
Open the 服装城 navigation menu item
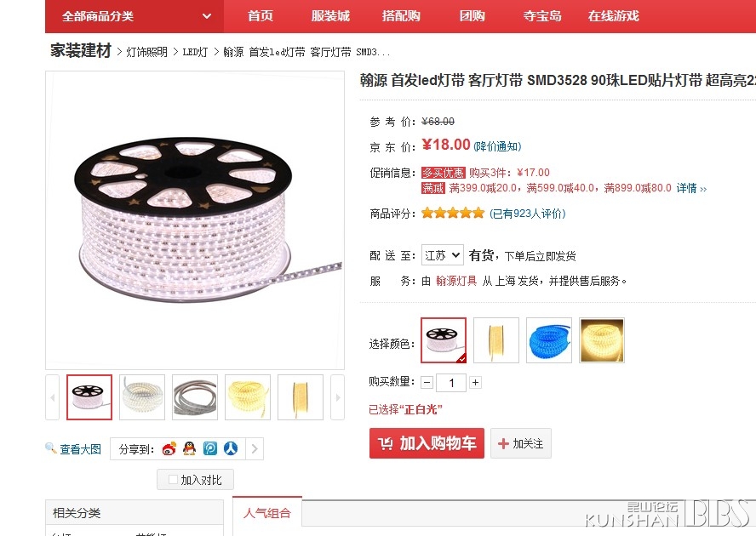[330, 16]
